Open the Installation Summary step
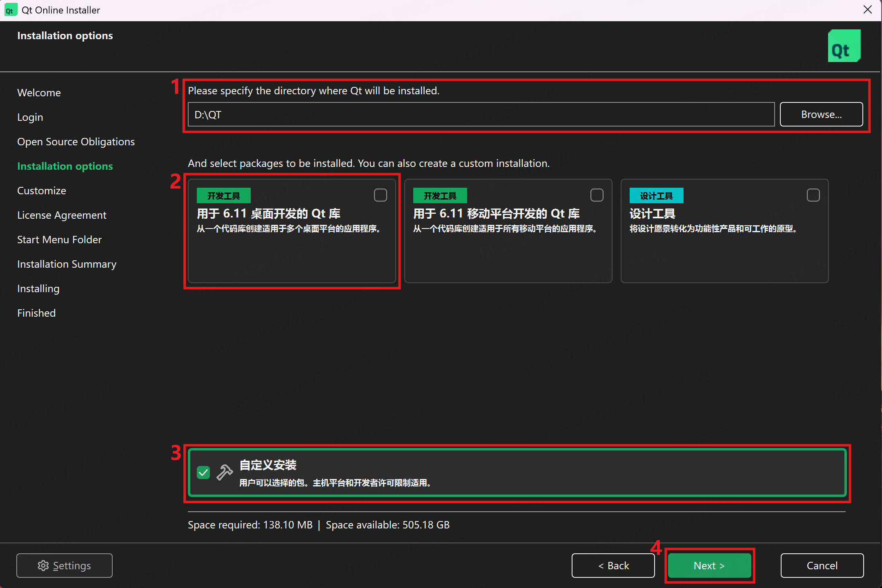The image size is (882, 588). click(67, 264)
